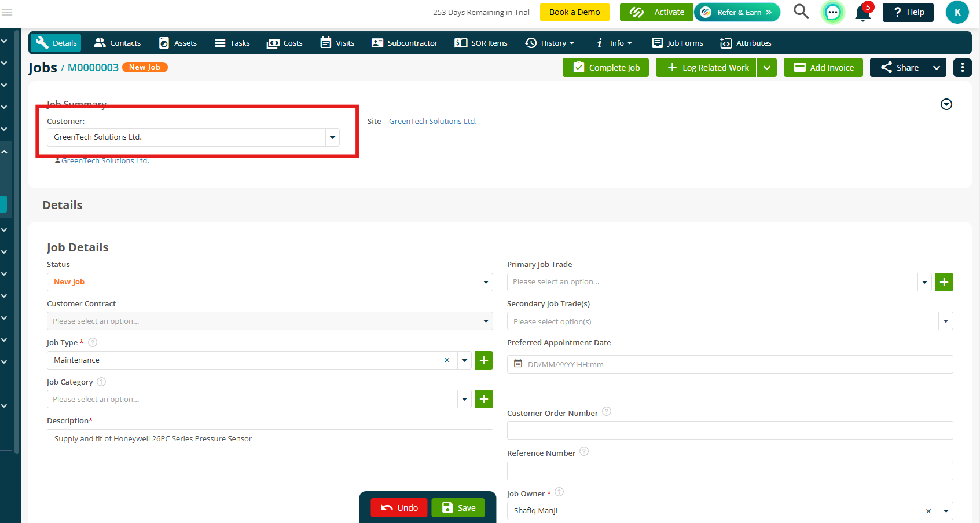
Task: Click the Help button
Action: (x=908, y=12)
